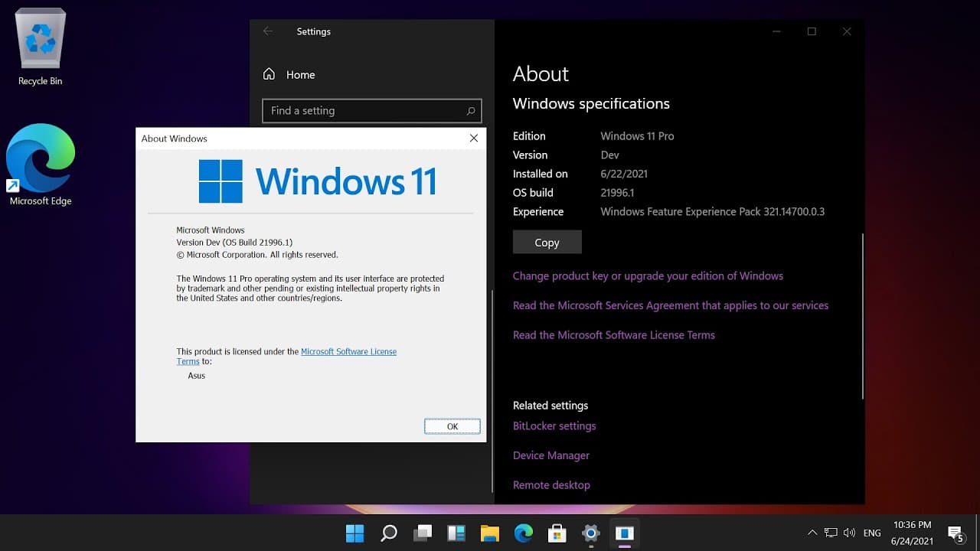Select the 'Dev' version value in Settings

click(x=609, y=155)
